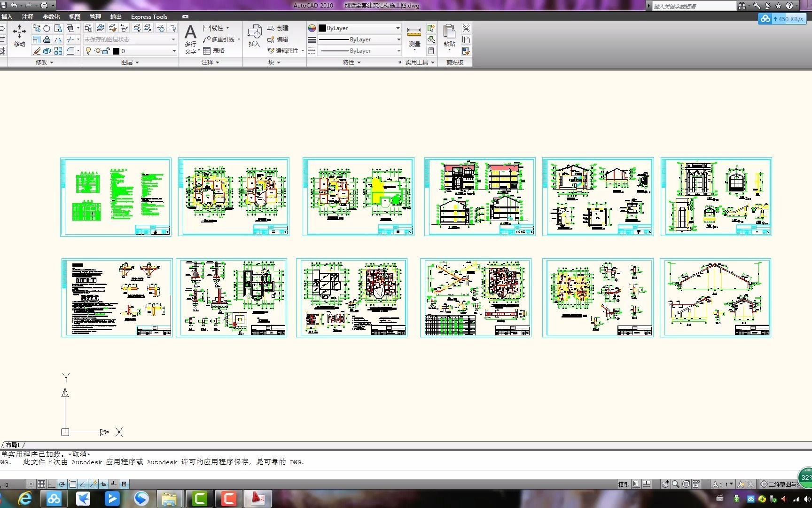Click the Table (表格) annotation tool
The height and width of the screenshot is (508, 812).
214,51
